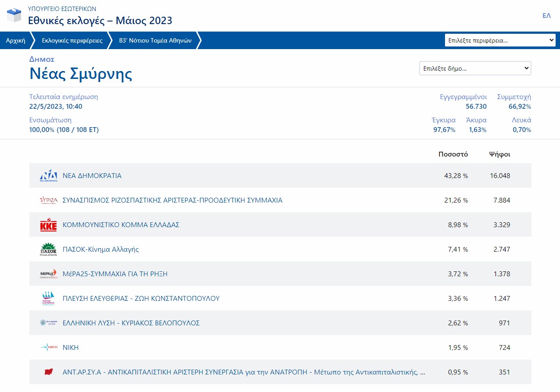Screen dimensions: 560x392
Task: Expand the 'Επιλέξτε δήμο...' dropdown
Action: point(475,68)
